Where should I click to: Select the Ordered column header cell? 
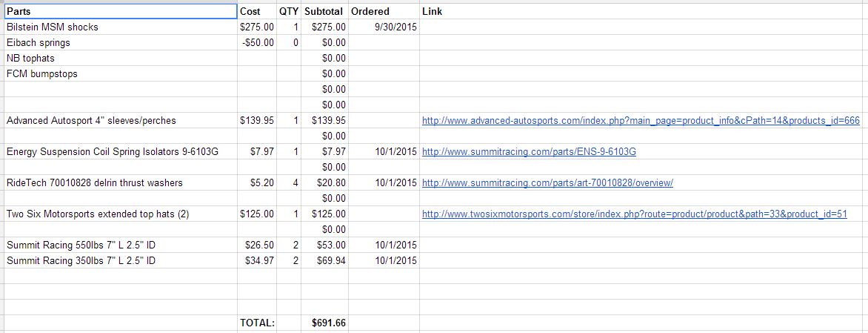click(383, 11)
